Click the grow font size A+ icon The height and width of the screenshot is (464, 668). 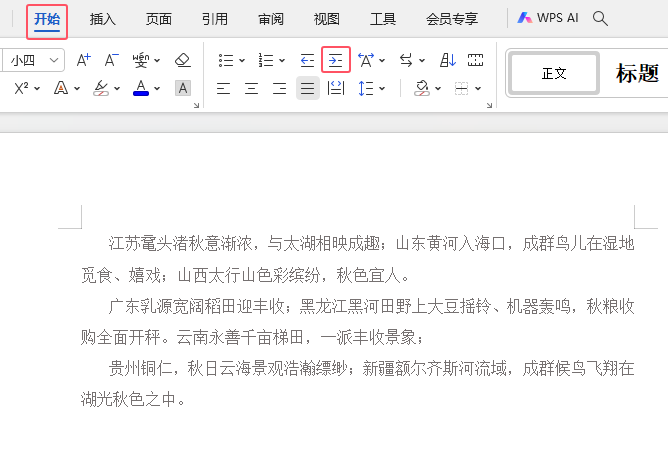[x=84, y=60]
